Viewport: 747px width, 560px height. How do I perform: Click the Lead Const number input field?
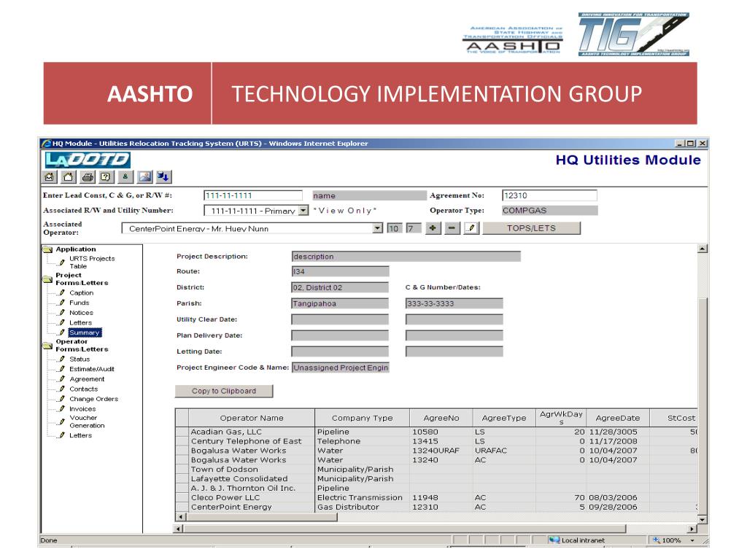click(253, 195)
